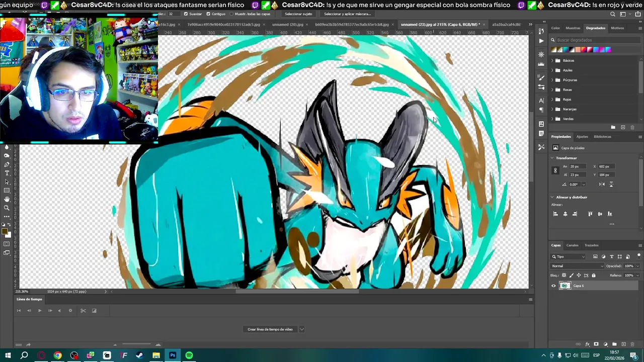Select the Zoom magnifier tool
644x362 pixels.
tap(7, 208)
